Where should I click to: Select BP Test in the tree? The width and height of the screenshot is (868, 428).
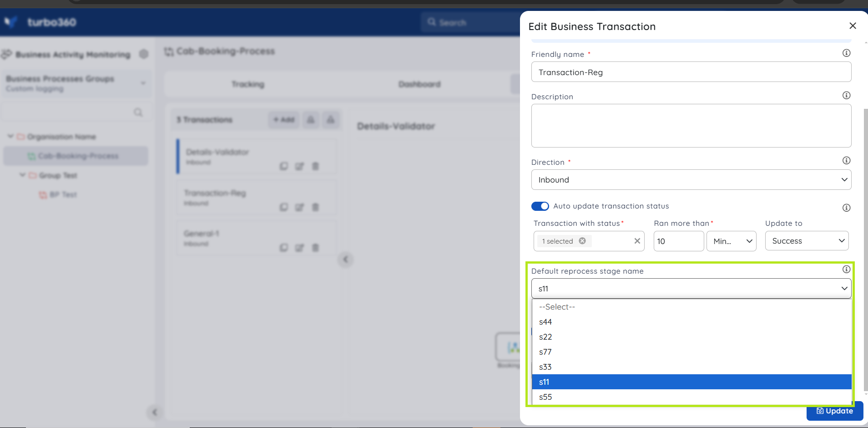(63, 195)
